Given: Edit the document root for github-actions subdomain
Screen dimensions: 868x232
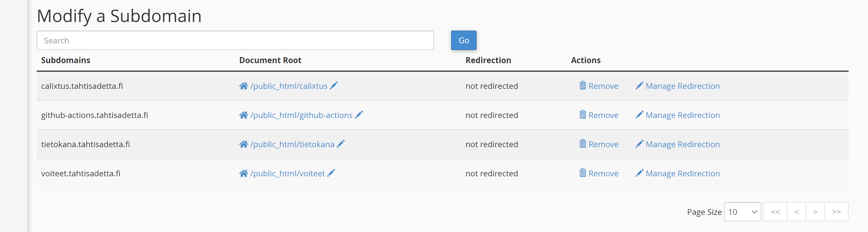Looking at the screenshot, I should 359,115.
